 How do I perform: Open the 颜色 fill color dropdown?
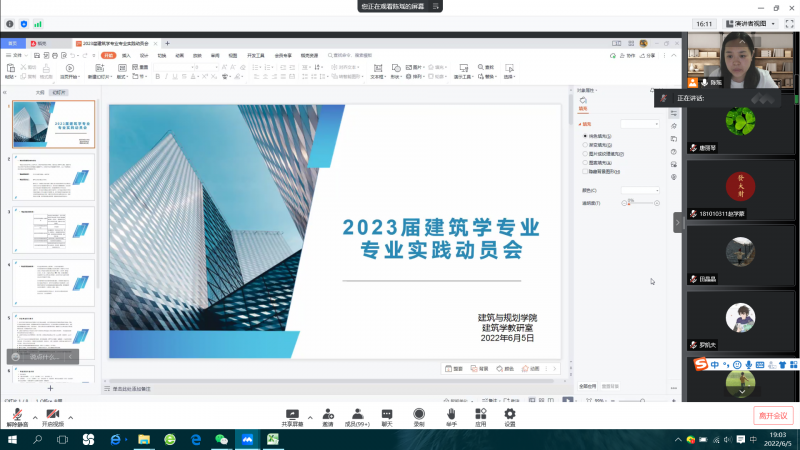click(x=640, y=189)
